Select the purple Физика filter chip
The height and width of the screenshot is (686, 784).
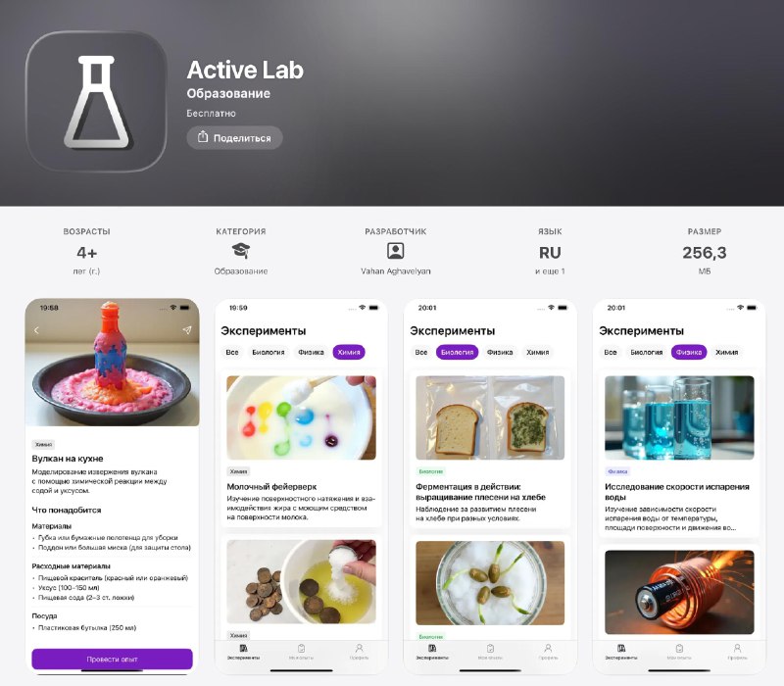(x=689, y=352)
